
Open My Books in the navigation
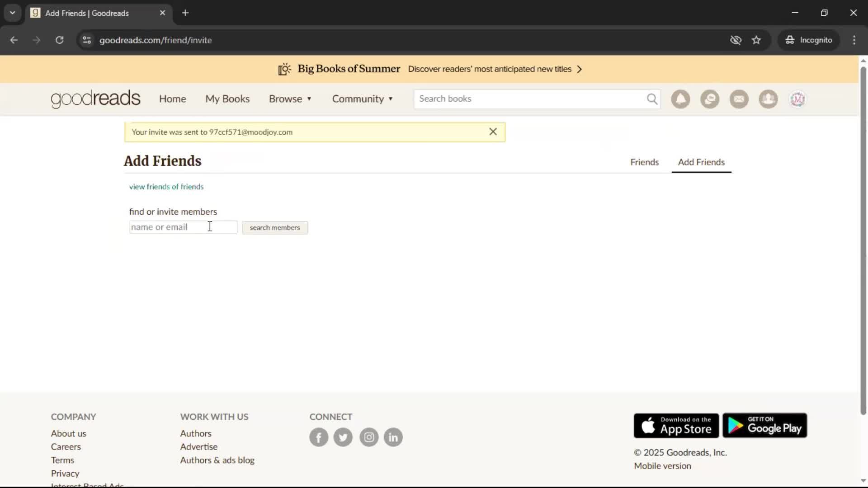tap(227, 99)
